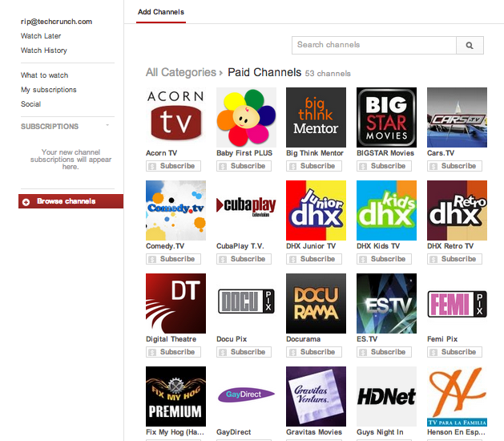Click the Acorn TV title link

(162, 153)
